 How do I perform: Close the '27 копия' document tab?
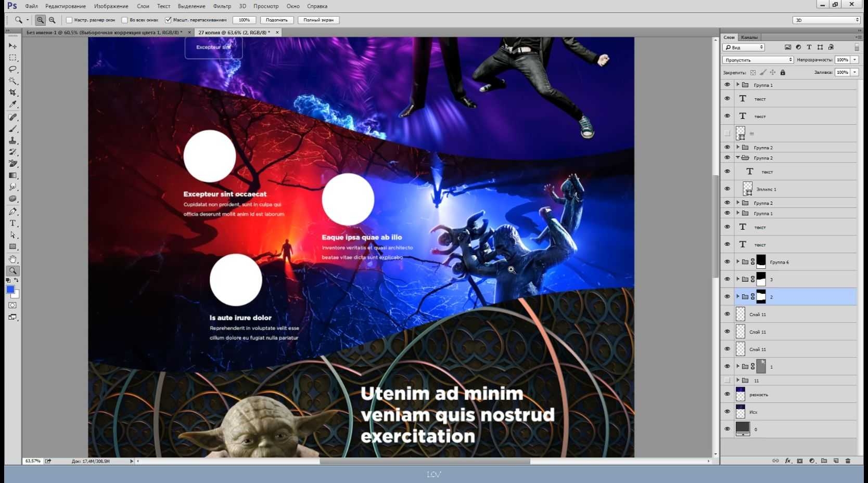(277, 32)
